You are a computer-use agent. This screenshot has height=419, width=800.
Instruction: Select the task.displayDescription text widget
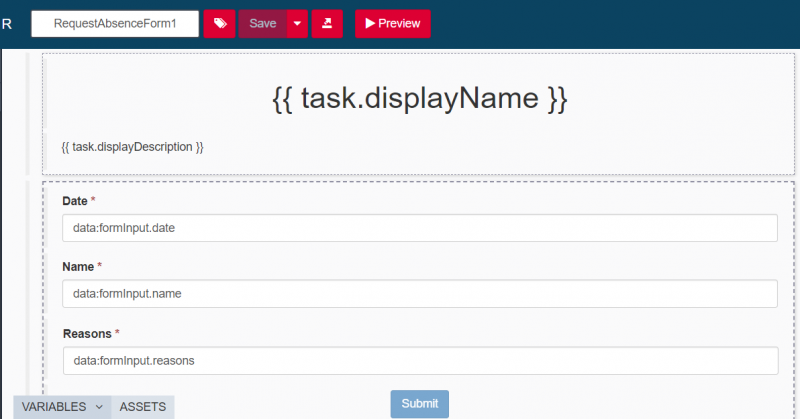click(132, 147)
